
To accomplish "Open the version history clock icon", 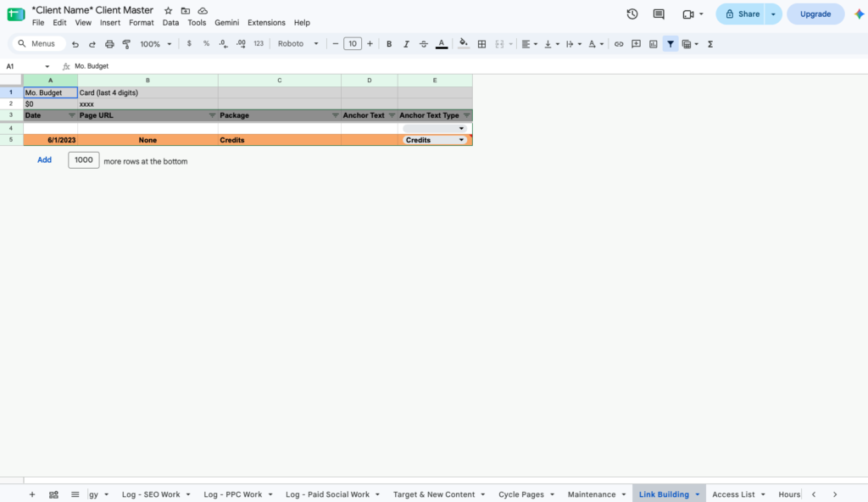I will 632,14.
